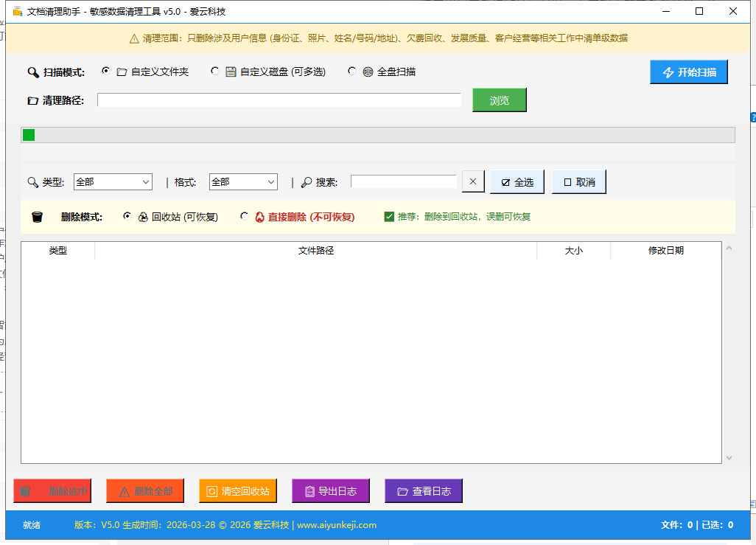The width and height of the screenshot is (756, 545).
Task: Click the 就绪 status text
Action: pos(32,525)
